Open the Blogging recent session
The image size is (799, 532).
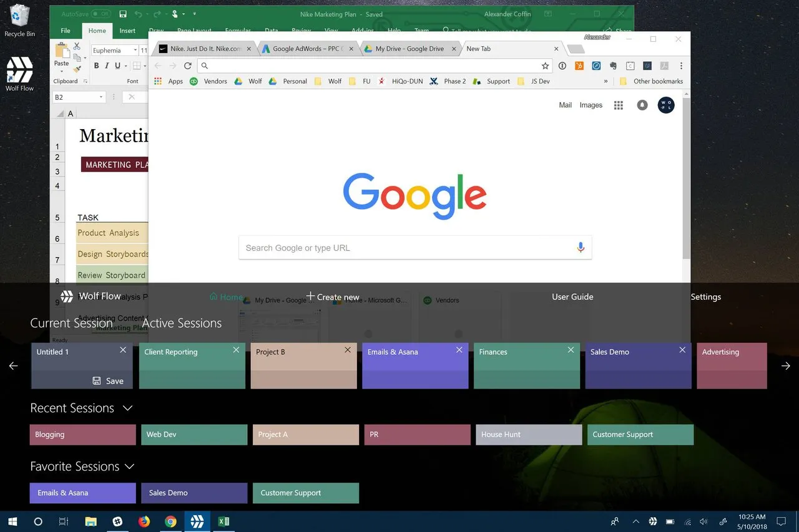pyautogui.click(x=82, y=435)
